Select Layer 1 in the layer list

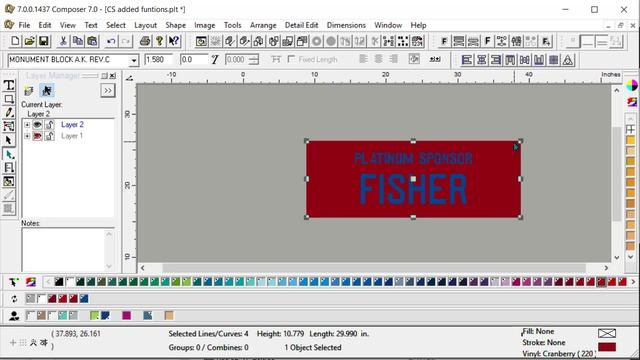click(72, 136)
